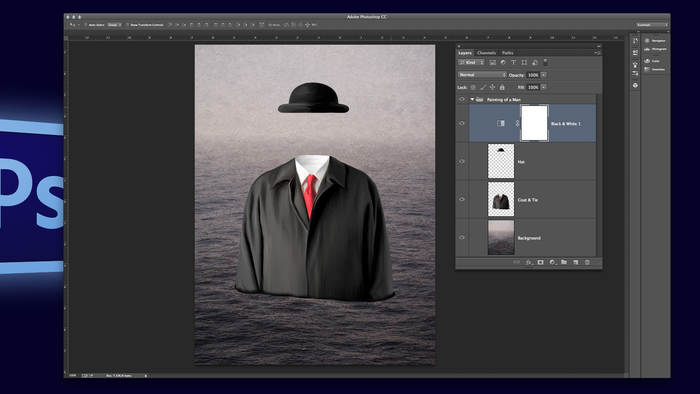Filter layers by pixel layer type

pos(493,62)
